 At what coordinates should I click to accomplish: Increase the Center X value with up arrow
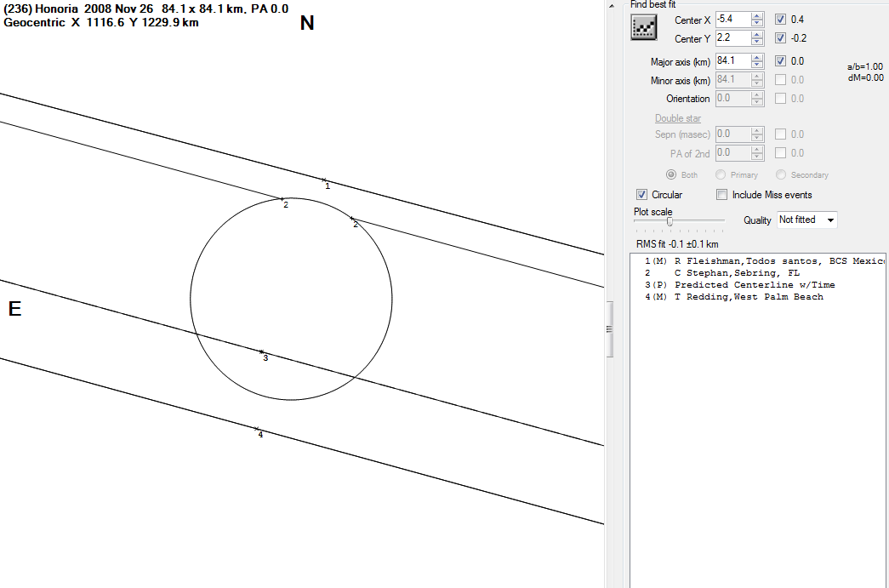tap(757, 16)
